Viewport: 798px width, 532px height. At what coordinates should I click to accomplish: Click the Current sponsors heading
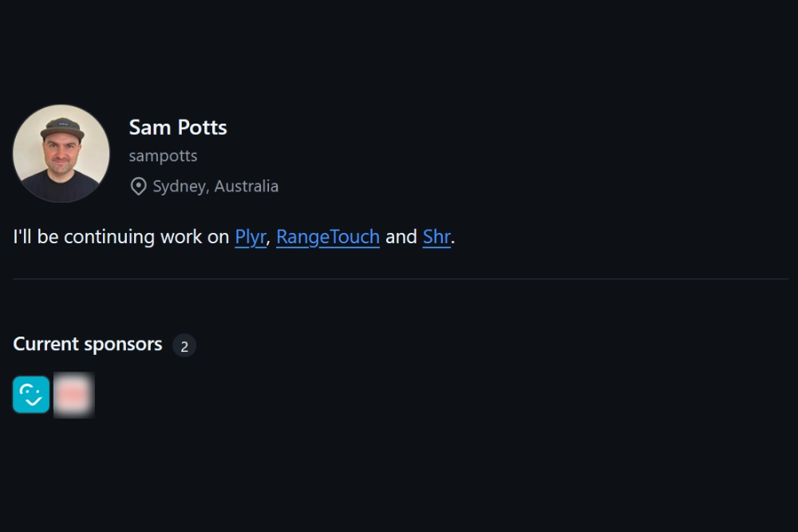pyautogui.click(x=88, y=344)
